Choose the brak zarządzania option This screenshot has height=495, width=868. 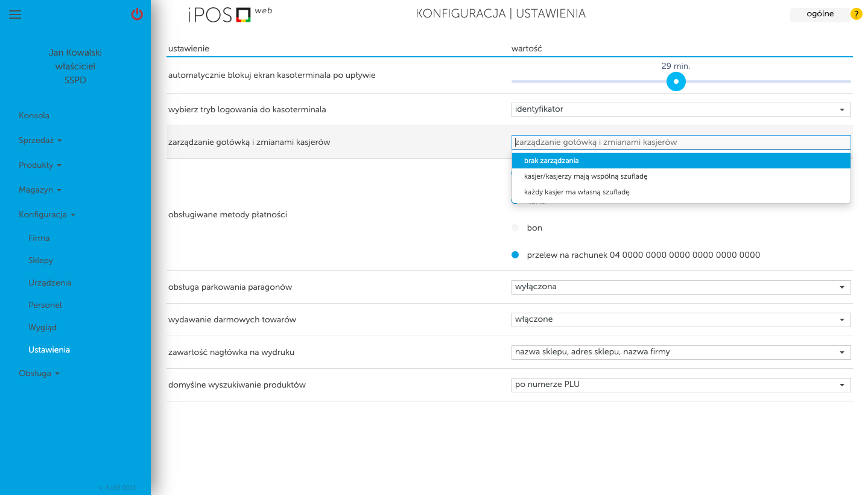(x=681, y=161)
